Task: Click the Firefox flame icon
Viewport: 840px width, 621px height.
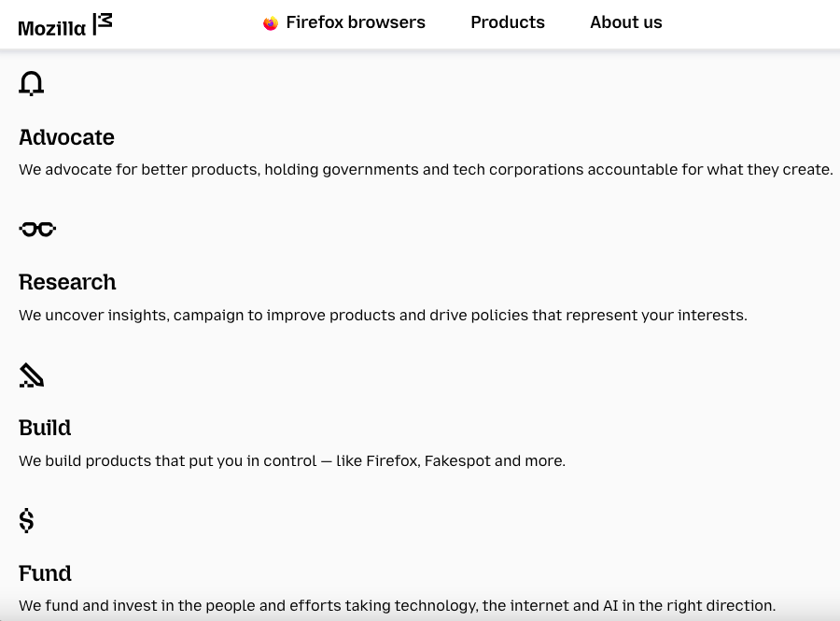Action: click(271, 23)
